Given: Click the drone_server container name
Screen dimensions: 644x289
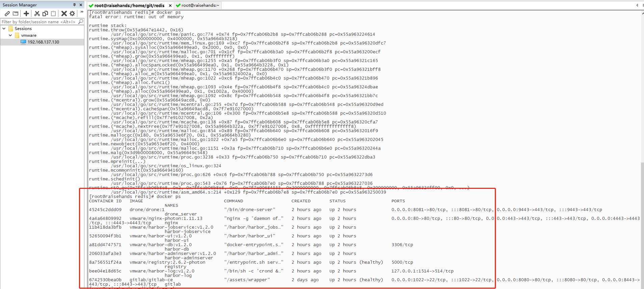Looking at the screenshot, I should [x=181, y=214].
